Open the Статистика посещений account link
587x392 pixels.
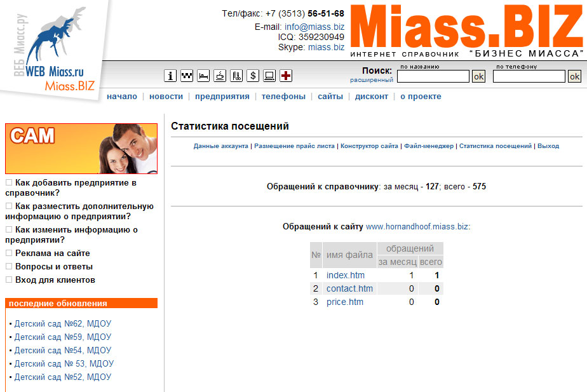click(x=496, y=146)
